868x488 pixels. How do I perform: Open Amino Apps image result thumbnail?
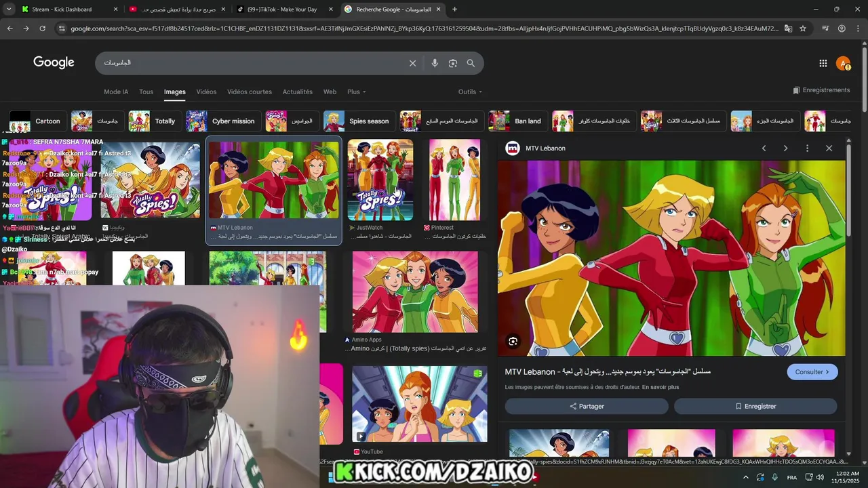tap(415, 292)
